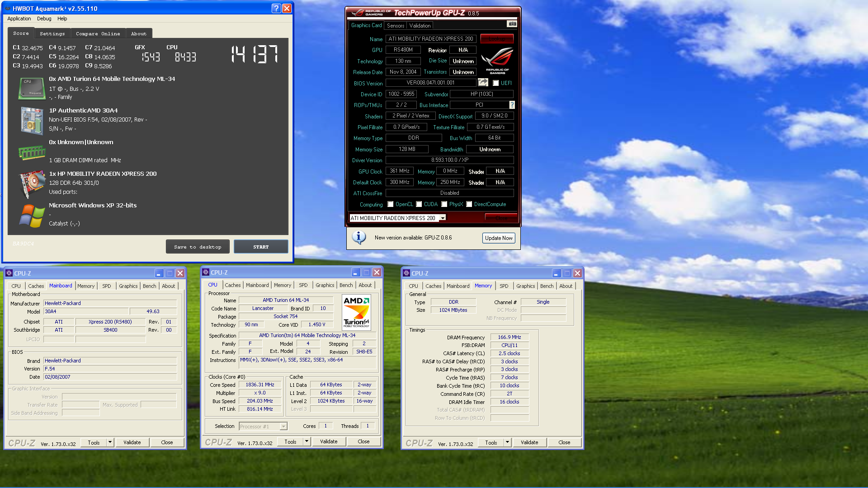Toggle the DirectCompute checkbox

pyautogui.click(x=469, y=204)
